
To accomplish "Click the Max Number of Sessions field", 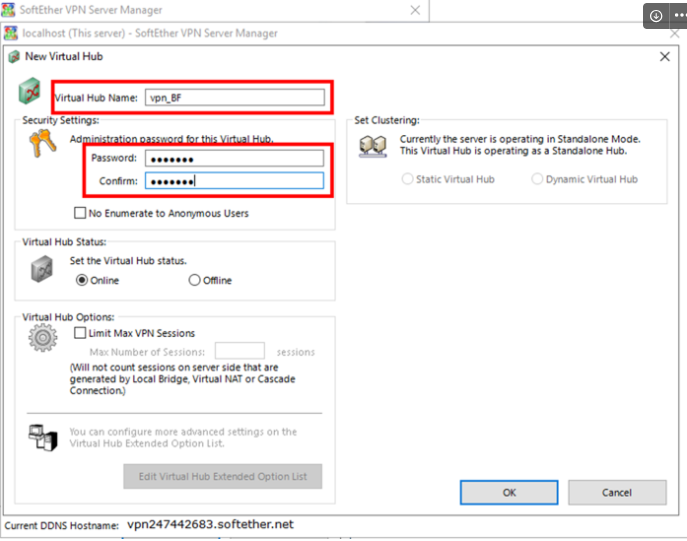I will click(239, 352).
